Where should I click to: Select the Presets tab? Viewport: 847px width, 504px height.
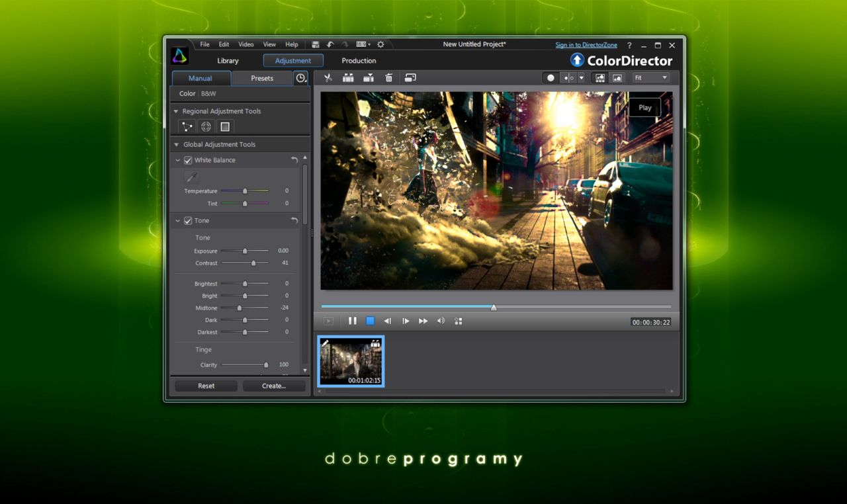click(262, 78)
